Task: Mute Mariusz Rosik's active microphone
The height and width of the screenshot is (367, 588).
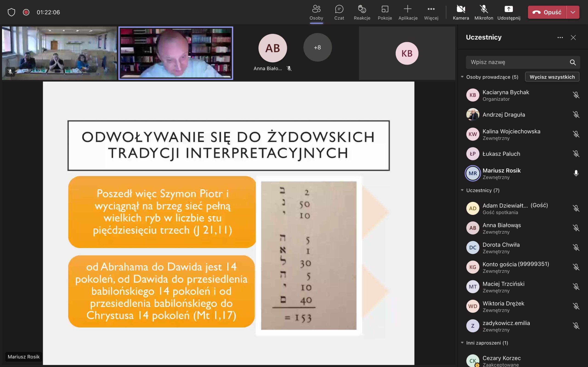Action: (x=576, y=173)
